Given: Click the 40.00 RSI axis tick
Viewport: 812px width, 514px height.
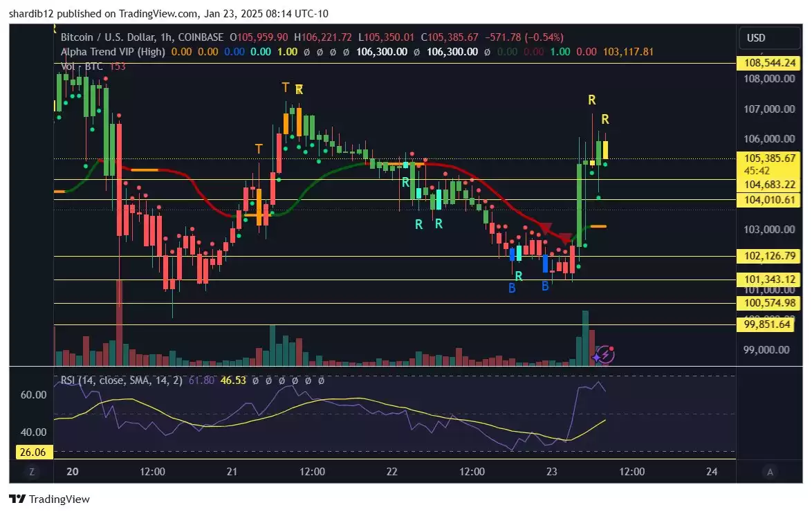Looking at the screenshot, I should tap(34, 432).
